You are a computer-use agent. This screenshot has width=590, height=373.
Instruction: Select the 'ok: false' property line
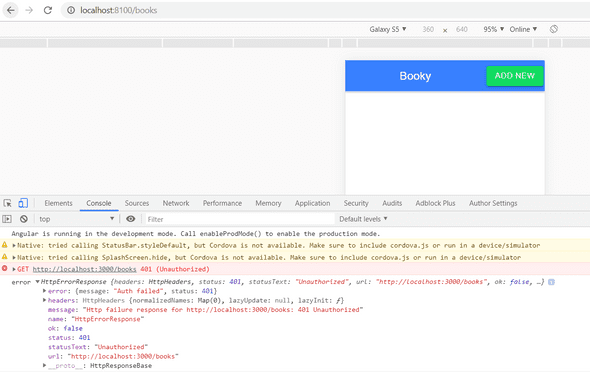[65, 328]
